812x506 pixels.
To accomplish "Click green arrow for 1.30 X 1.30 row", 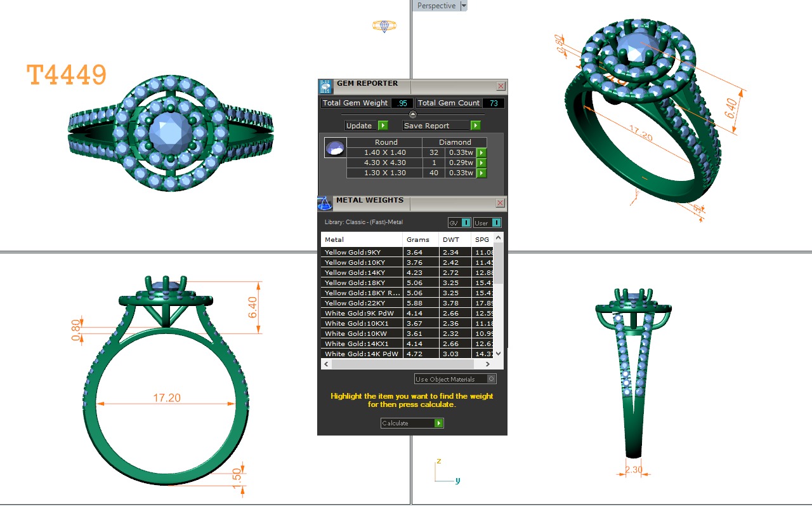I will tap(481, 173).
